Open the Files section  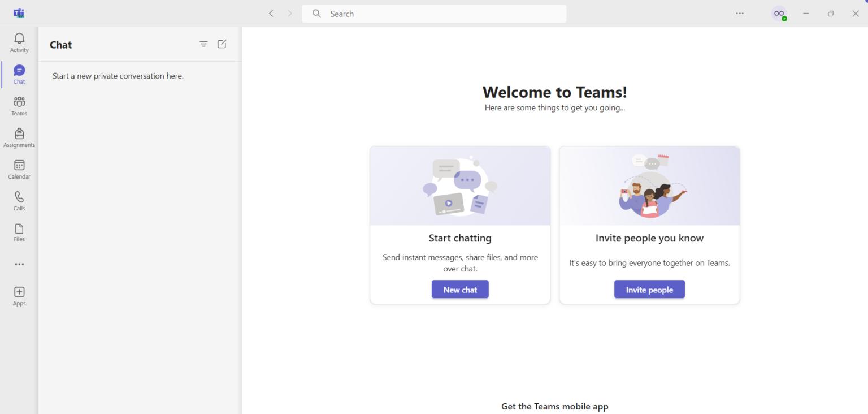[19, 232]
